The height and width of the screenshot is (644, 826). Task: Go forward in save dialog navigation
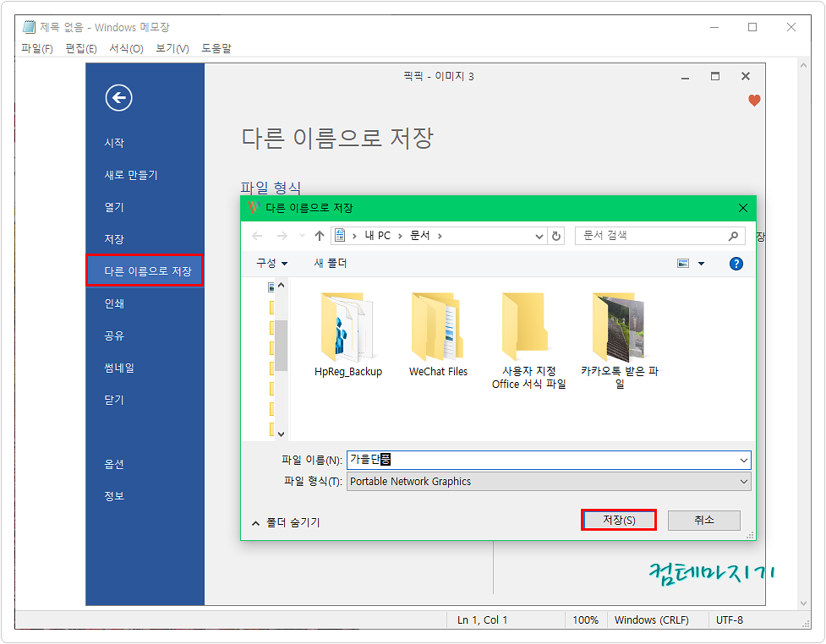(x=282, y=236)
